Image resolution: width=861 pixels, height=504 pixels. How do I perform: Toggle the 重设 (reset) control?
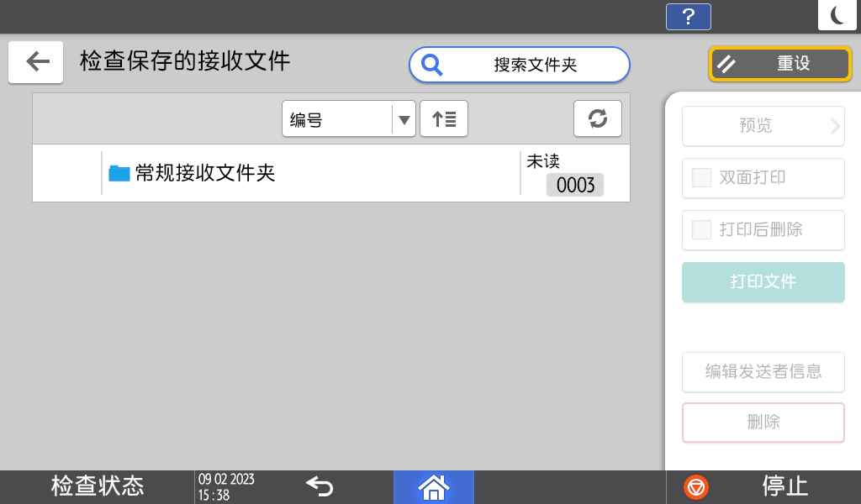(x=779, y=63)
